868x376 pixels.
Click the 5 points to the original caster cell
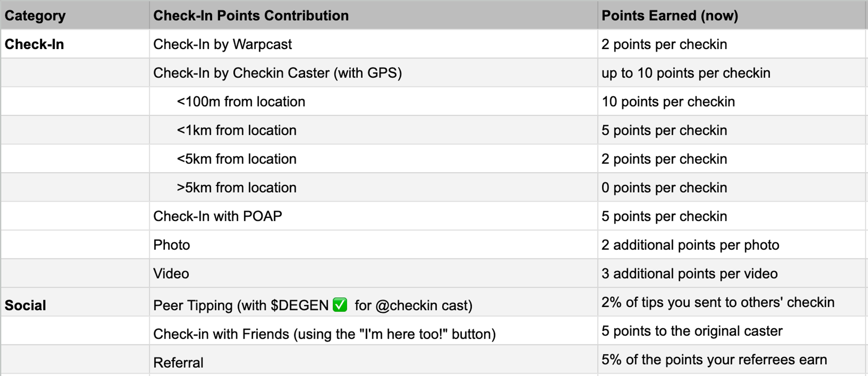(x=692, y=331)
